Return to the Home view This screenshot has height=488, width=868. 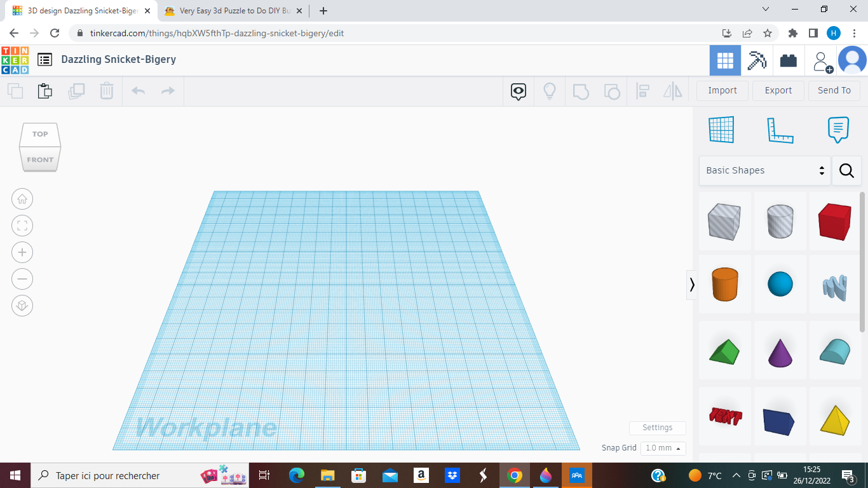pyautogui.click(x=22, y=199)
